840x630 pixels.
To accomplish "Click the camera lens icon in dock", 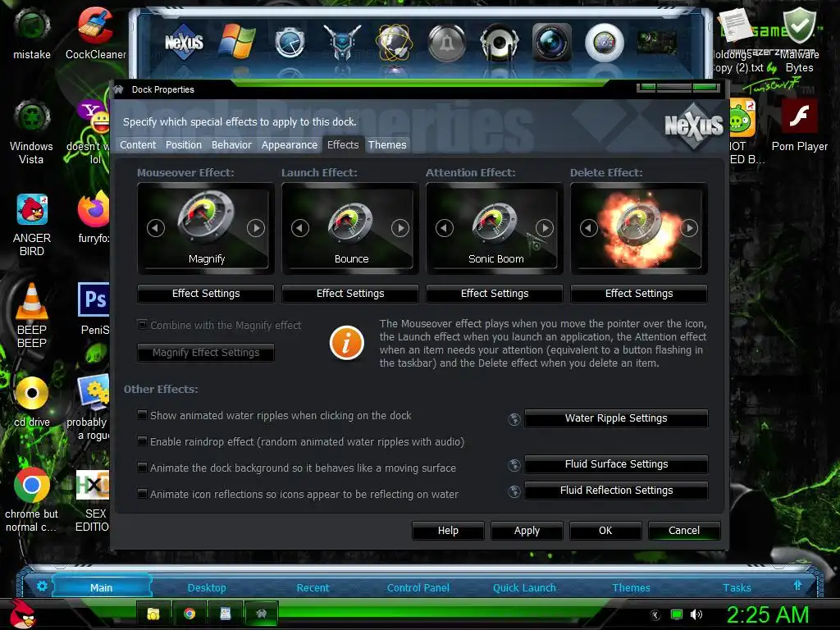I will click(552, 43).
